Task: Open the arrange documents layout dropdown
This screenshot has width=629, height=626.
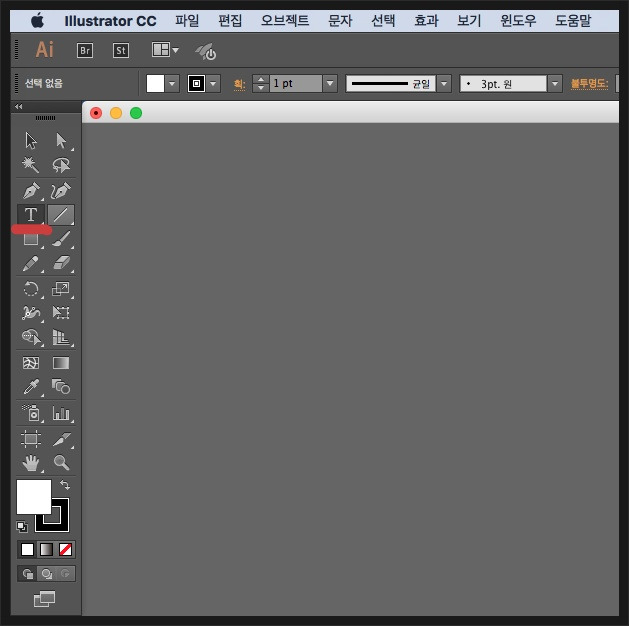Action: point(165,50)
